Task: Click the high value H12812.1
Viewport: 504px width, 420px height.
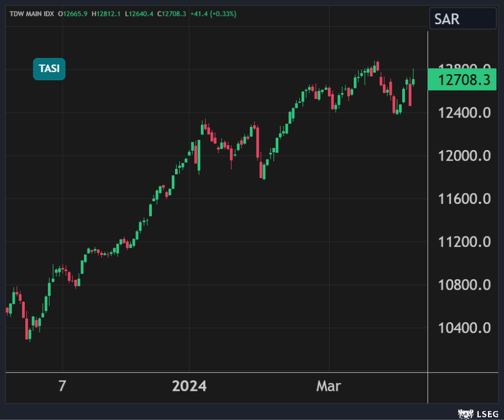Action: coord(108,14)
